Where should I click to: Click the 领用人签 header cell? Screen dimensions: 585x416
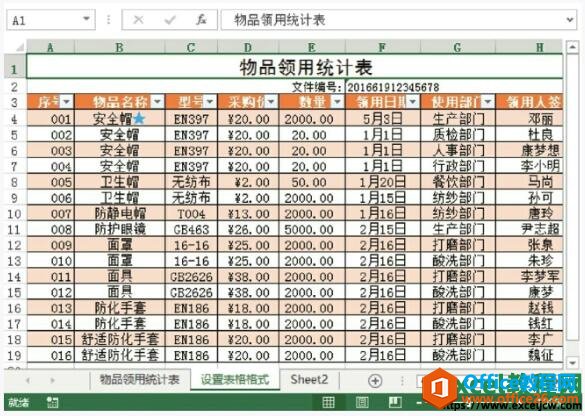click(x=529, y=101)
